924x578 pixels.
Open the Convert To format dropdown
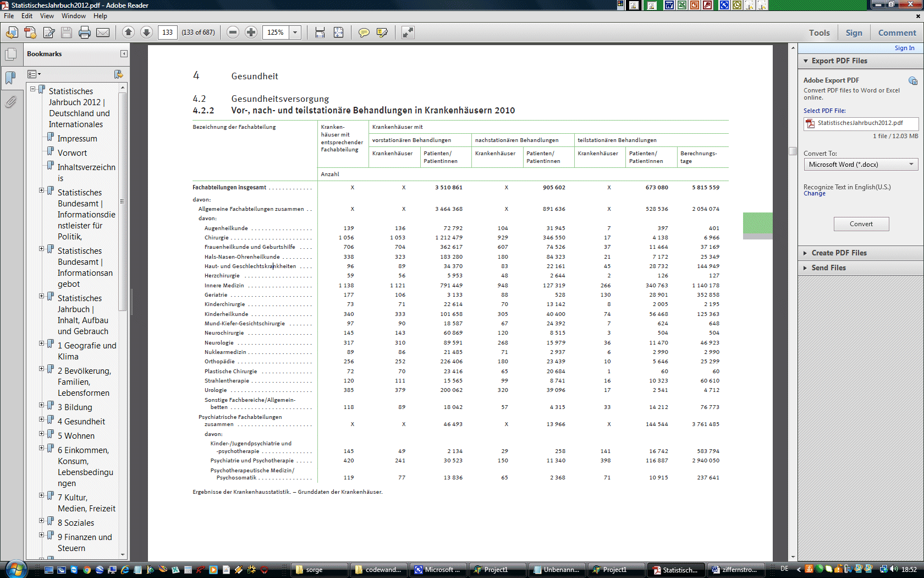click(861, 165)
